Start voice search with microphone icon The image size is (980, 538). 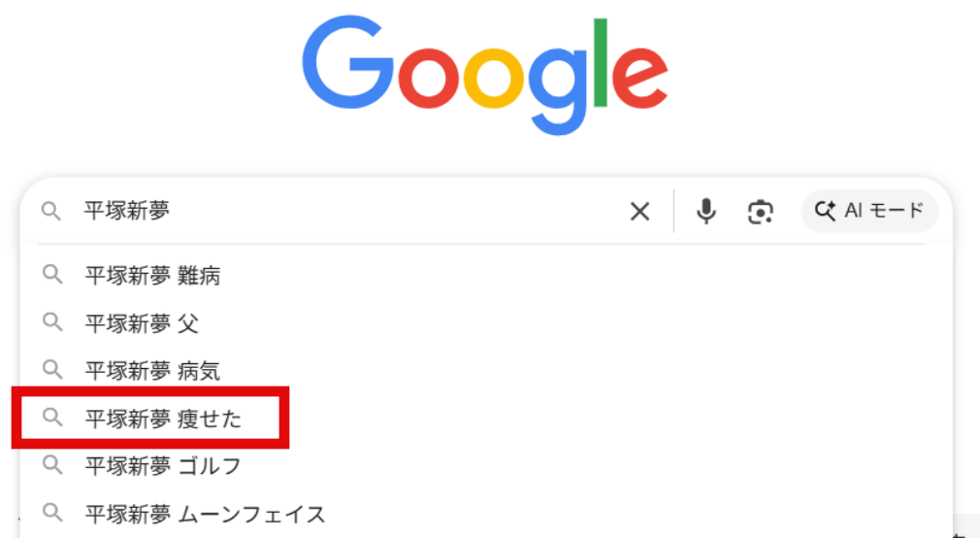pyautogui.click(x=706, y=212)
